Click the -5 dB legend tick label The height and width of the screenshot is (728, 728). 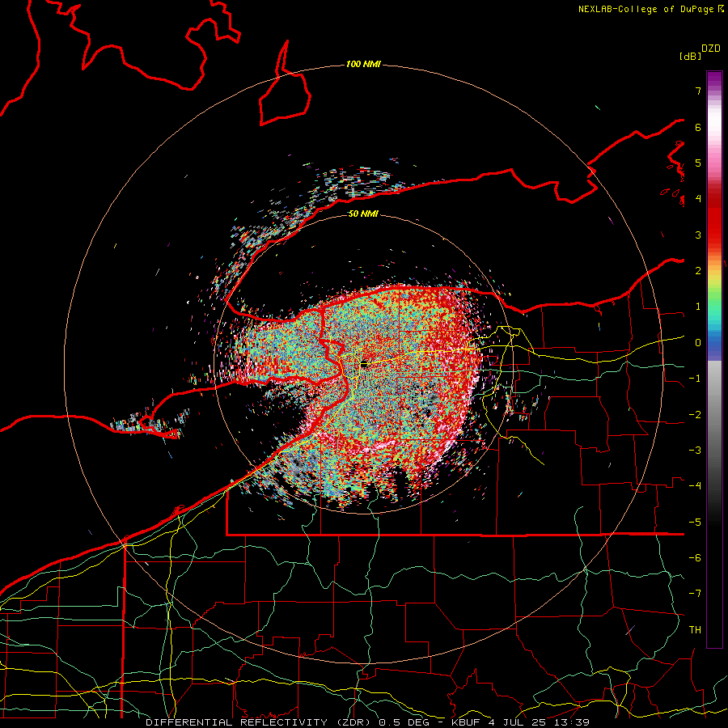[695, 523]
